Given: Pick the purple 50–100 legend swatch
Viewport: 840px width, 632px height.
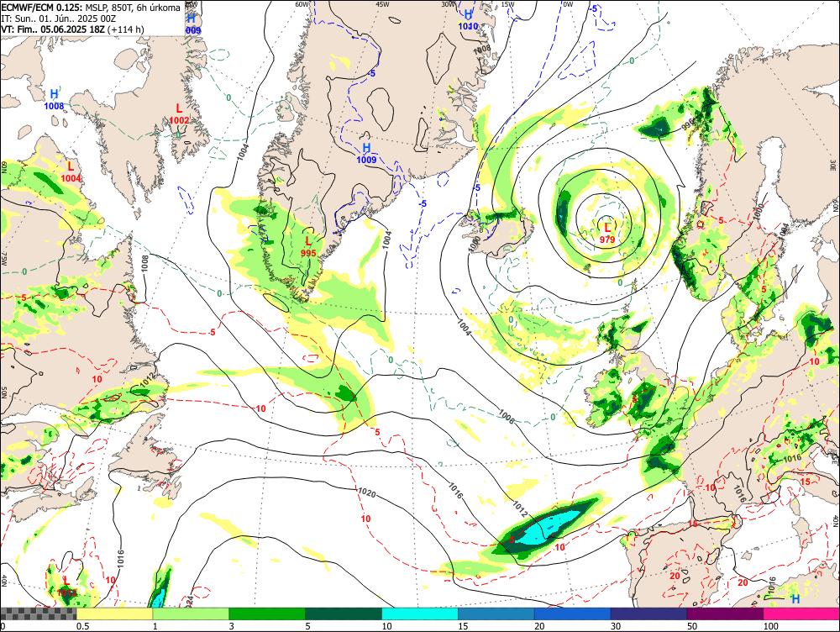Looking at the screenshot, I should pyautogui.click(x=725, y=614).
